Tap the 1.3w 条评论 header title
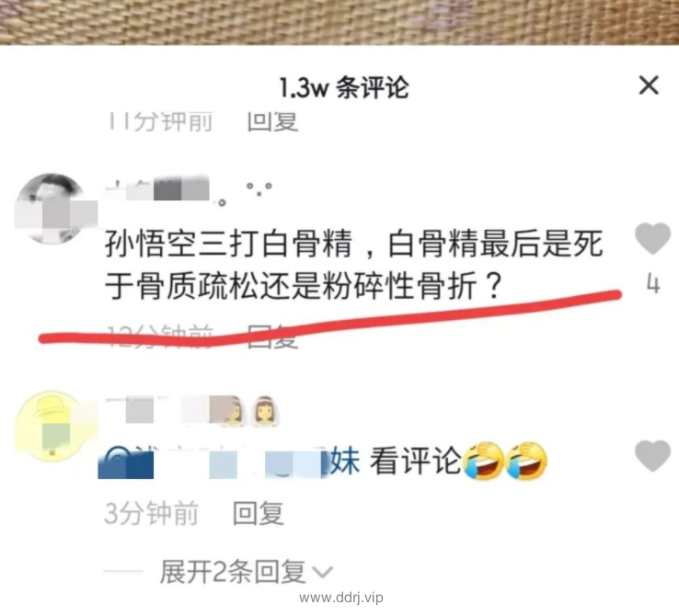 [344, 87]
